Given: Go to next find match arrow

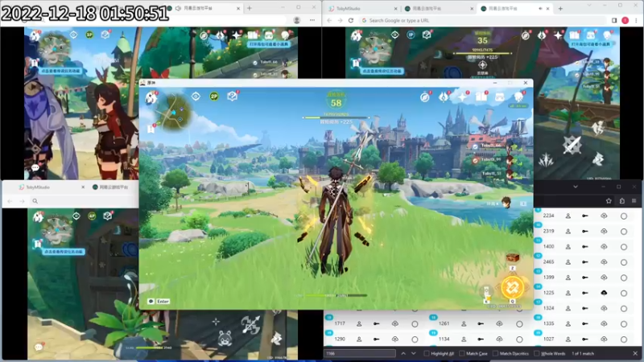Looking at the screenshot, I should [414, 353].
